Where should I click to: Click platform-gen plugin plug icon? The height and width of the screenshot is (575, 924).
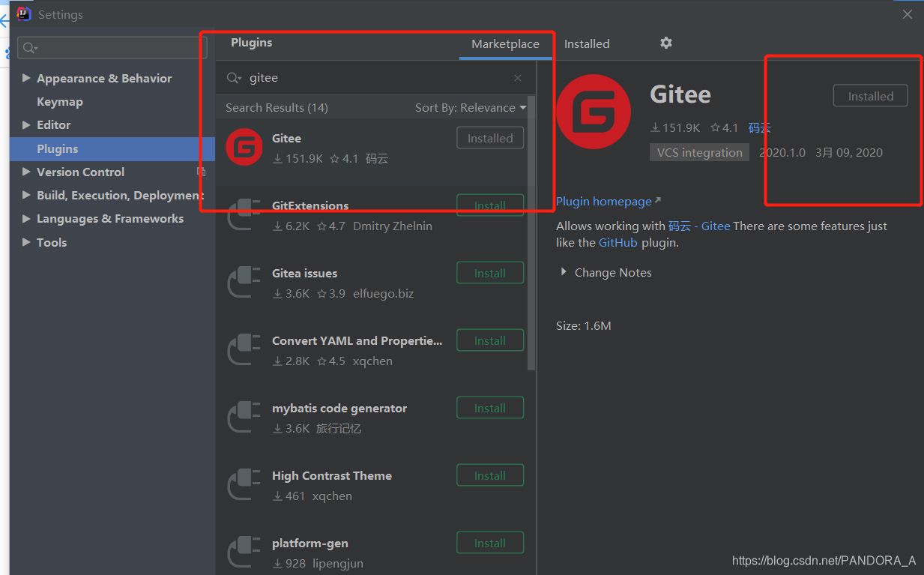click(244, 552)
